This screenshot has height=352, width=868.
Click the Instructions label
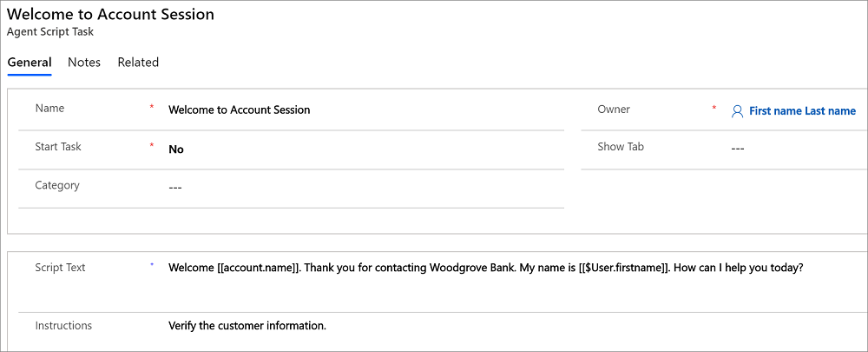[63, 325]
